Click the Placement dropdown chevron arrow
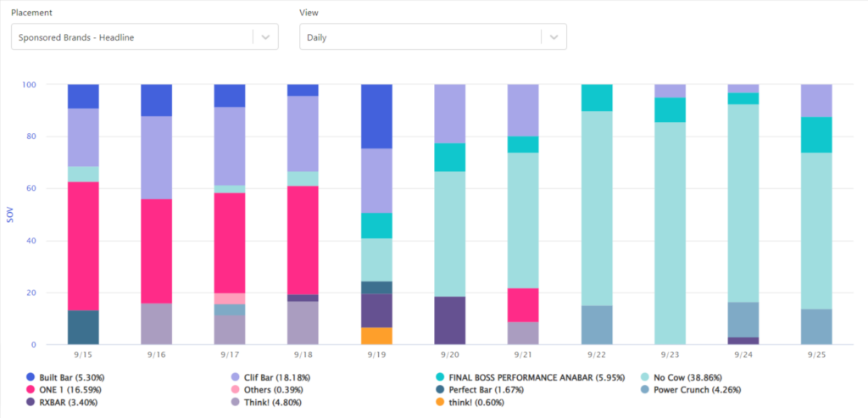This screenshot has height=418, width=868. 265,37
